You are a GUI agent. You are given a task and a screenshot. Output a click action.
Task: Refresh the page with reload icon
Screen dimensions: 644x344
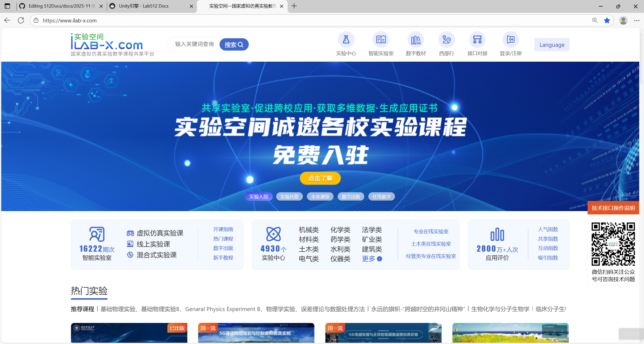21,20
